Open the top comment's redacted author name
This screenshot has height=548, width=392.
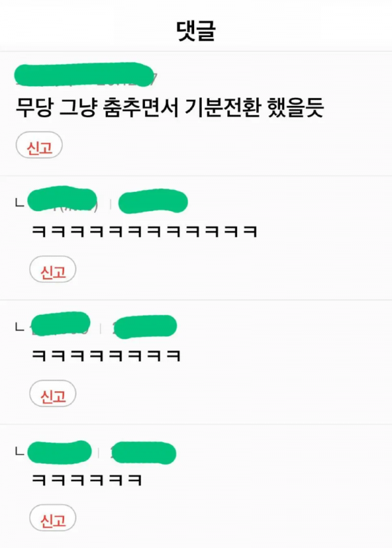coord(52,75)
